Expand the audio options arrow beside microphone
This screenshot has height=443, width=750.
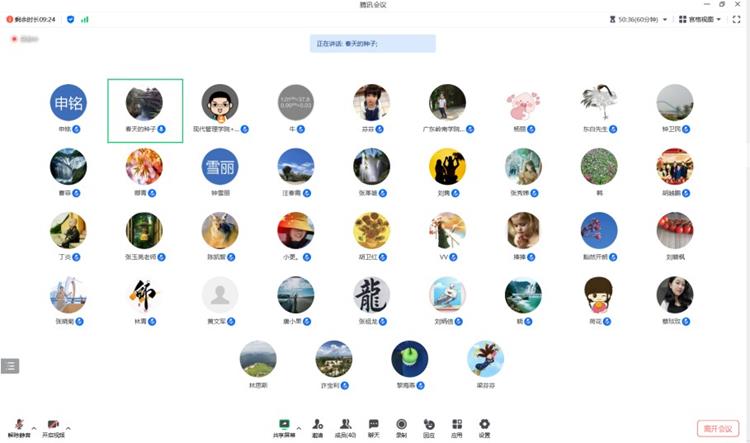(34, 427)
